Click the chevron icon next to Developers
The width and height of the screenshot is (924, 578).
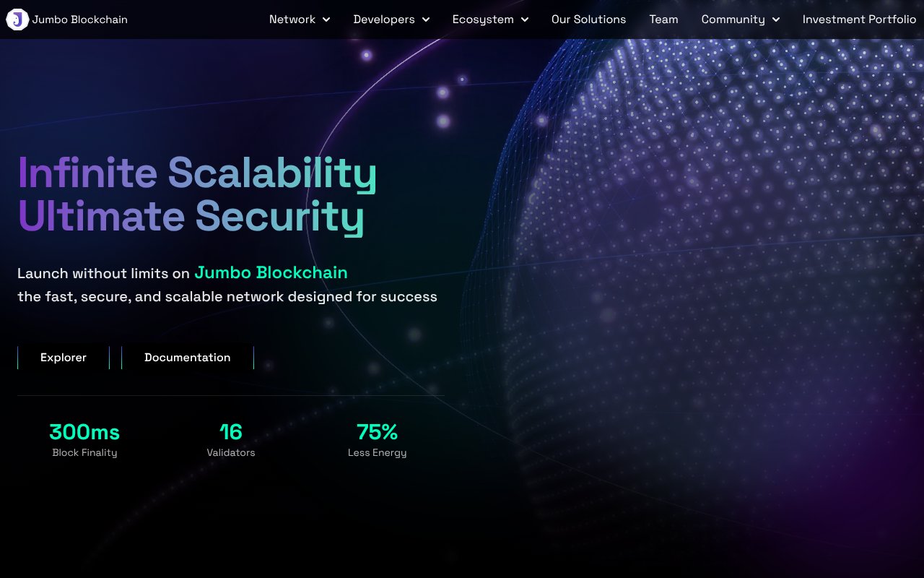[x=425, y=20]
